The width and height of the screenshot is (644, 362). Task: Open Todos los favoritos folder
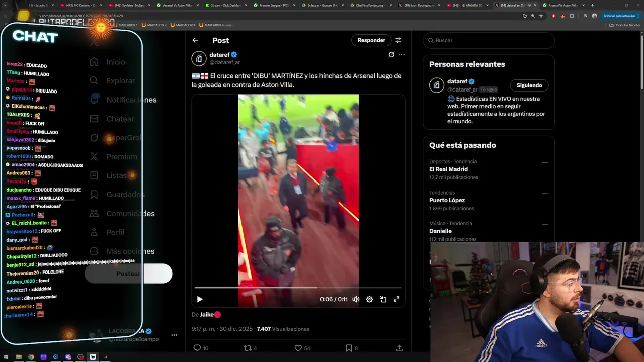tap(625, 25)
